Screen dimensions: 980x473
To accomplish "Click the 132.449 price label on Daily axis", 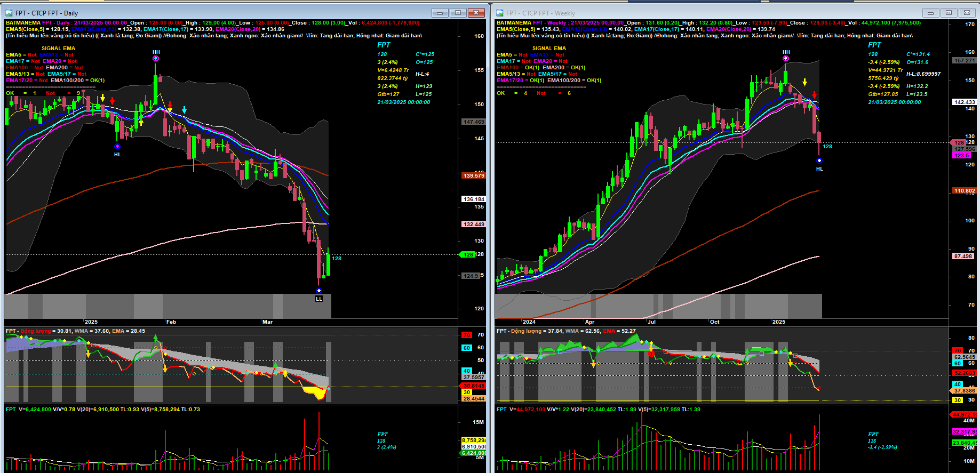I will click(x=474, y=224).
